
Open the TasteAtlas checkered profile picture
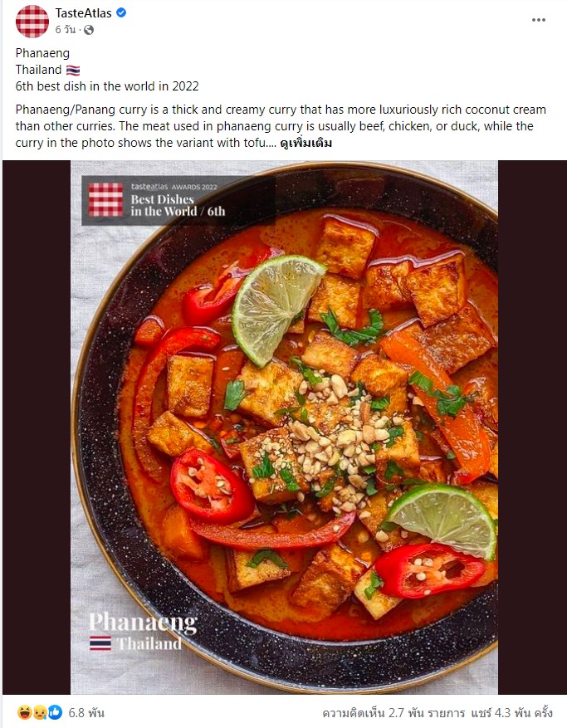click(32, 22)
